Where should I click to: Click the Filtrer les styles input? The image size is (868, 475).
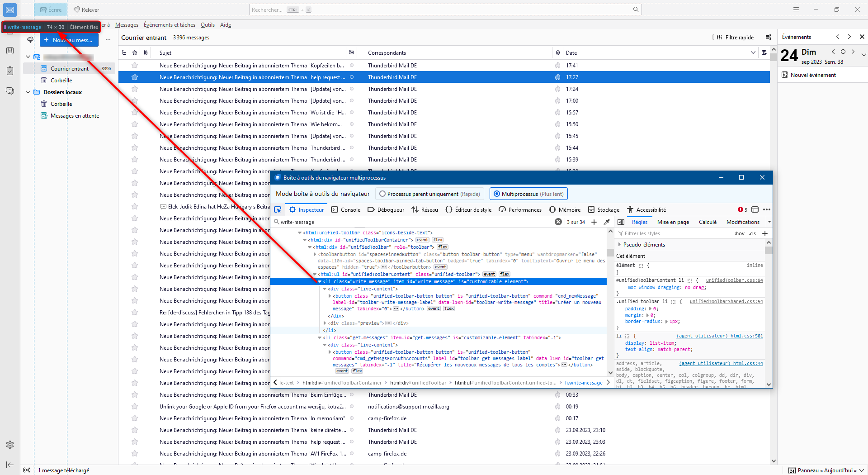point(674,233)
